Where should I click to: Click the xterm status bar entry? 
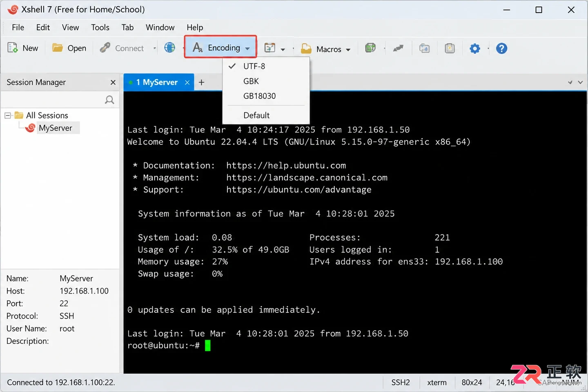[437, 383]
